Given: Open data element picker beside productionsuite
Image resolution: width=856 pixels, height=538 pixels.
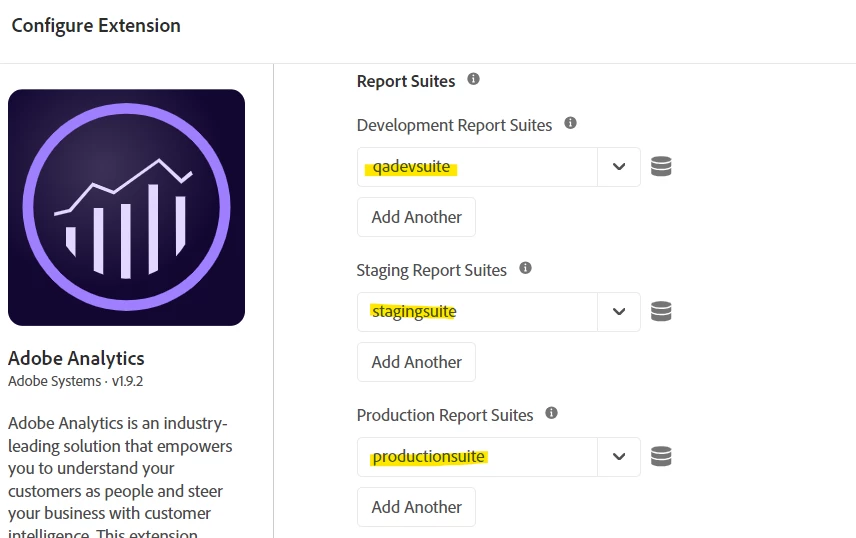Looking at the screenshot, I should [x=661, y=457].
